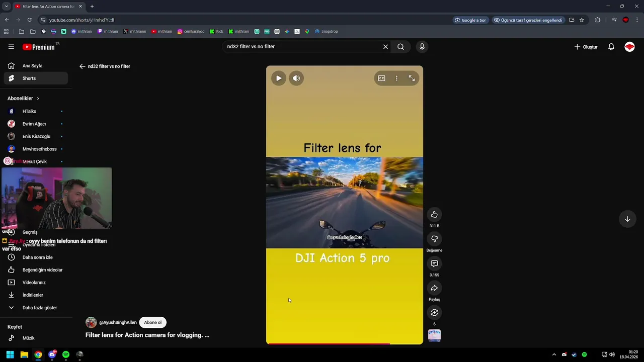Click the site info icon in the address bar
Screen dimensions: 644x362
43,20
